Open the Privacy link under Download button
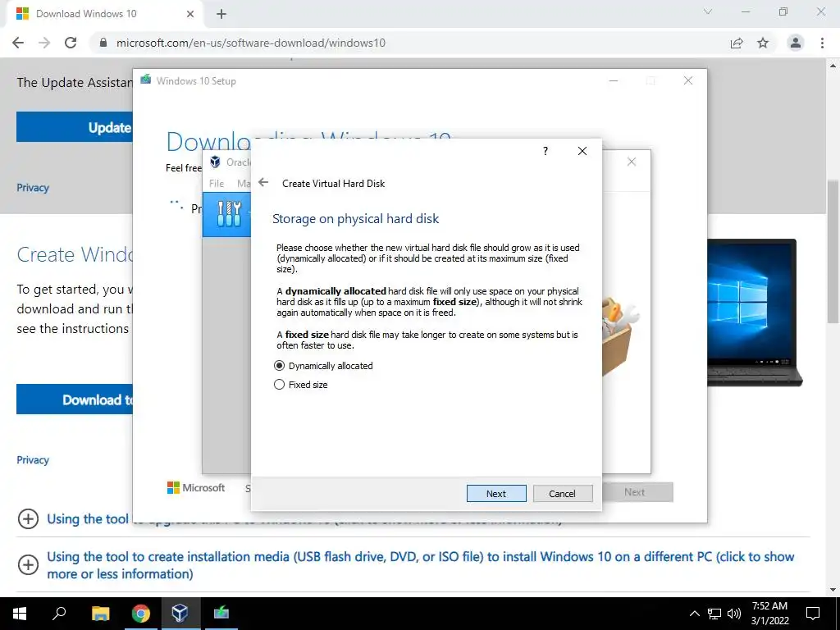 tap(33, 459)
